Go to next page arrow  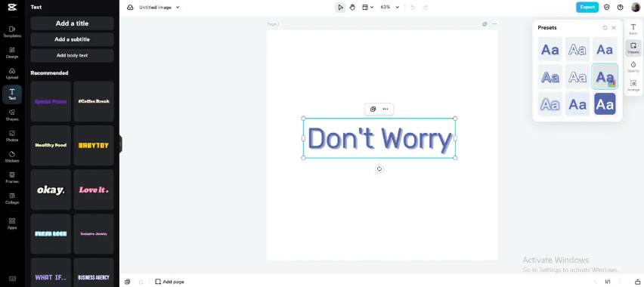[x=621, y=282]
